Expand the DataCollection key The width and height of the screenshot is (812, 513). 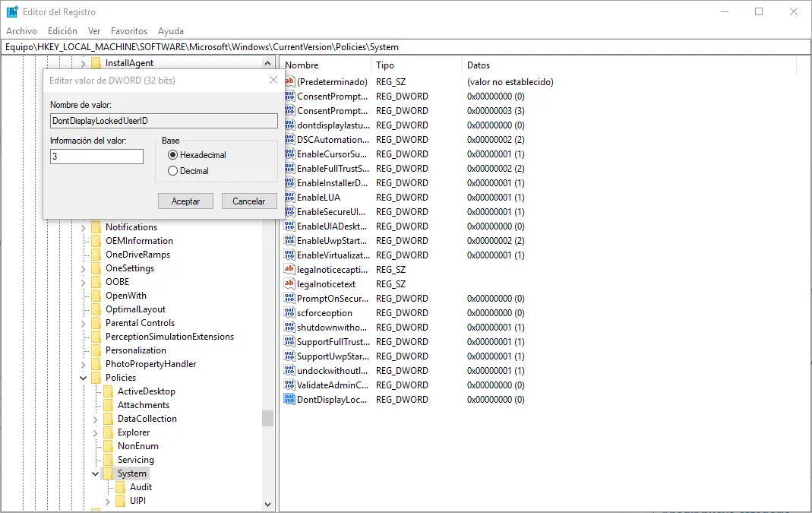95,419
